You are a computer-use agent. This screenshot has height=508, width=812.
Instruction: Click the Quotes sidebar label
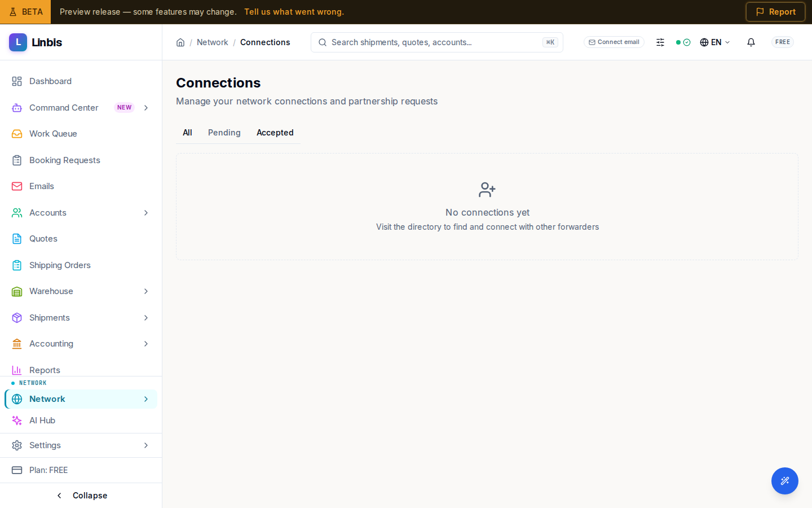click(43, 239)
